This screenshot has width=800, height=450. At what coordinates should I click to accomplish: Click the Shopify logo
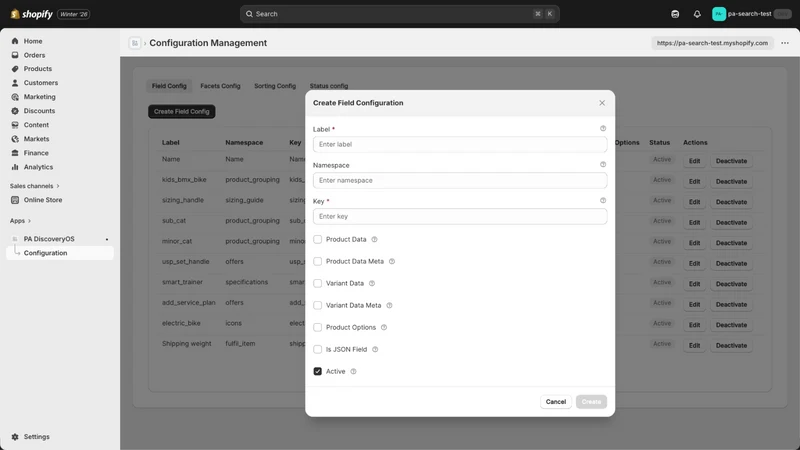[x=32, y=14]
